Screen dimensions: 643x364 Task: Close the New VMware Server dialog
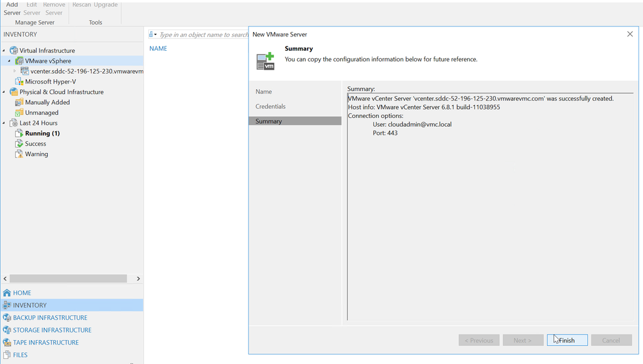click(x=630, y=34)
